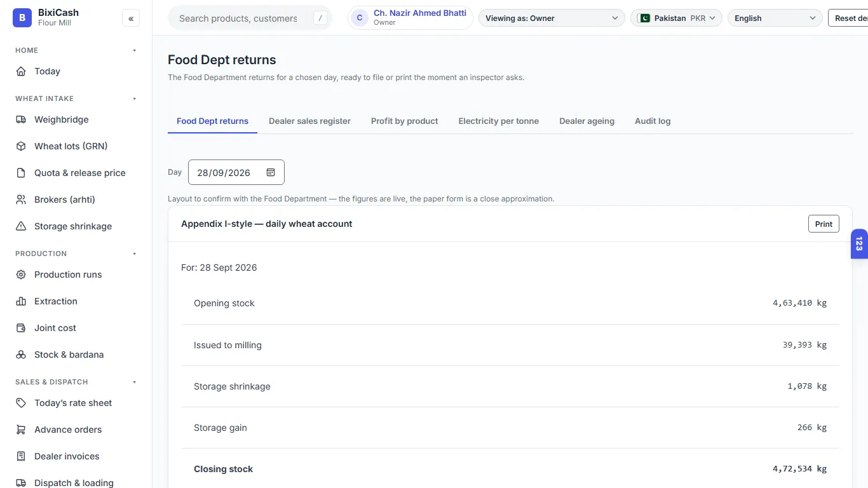This screenshot has height=488, width=868.
Task: Switch to the Audit log tab
Action: pos(653,121)
